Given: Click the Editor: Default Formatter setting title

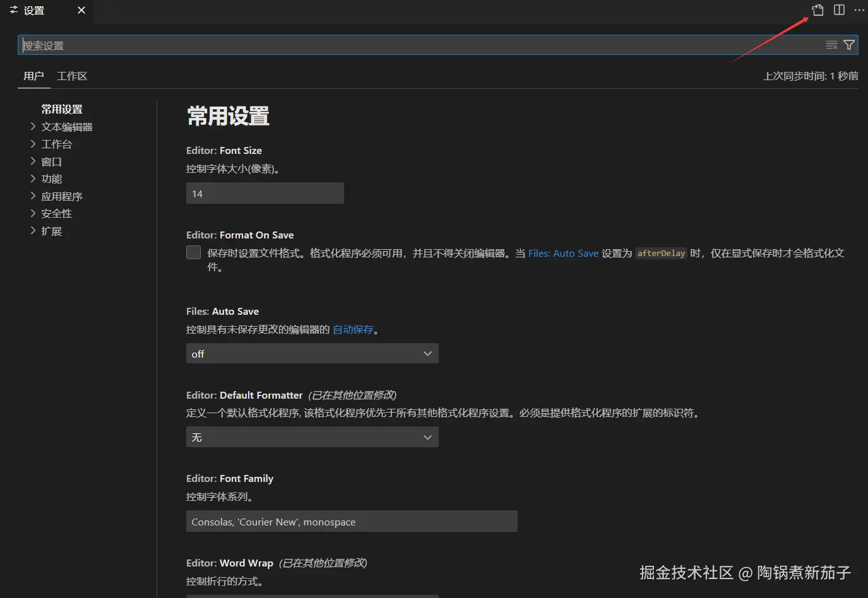Looking at the screenshot, I should (x=244, y=395).
